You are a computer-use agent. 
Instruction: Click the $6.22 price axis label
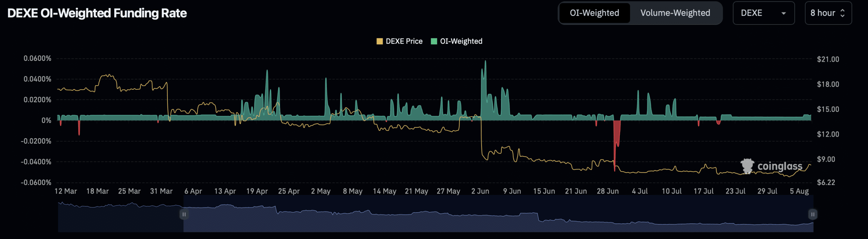coord(826,183)
